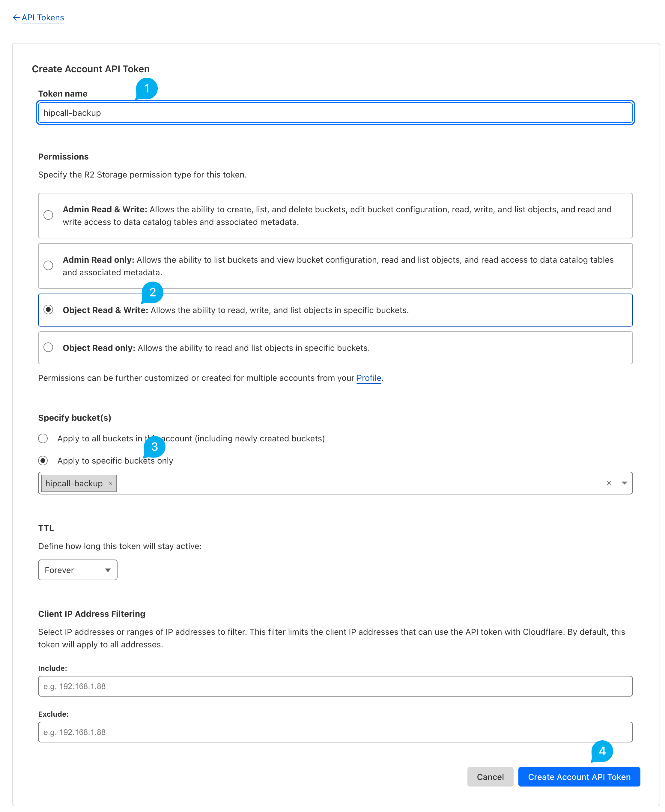Open the Profile link
The height and width of the screenshot is (812, 665).
click(x=369, y=378)
